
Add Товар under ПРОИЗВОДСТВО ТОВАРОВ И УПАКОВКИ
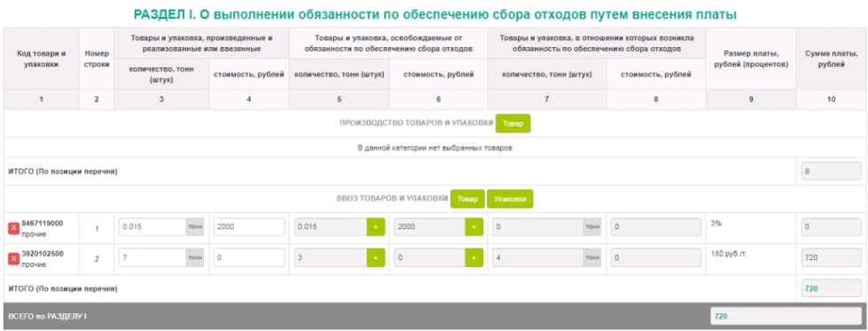tap(512, 123)
